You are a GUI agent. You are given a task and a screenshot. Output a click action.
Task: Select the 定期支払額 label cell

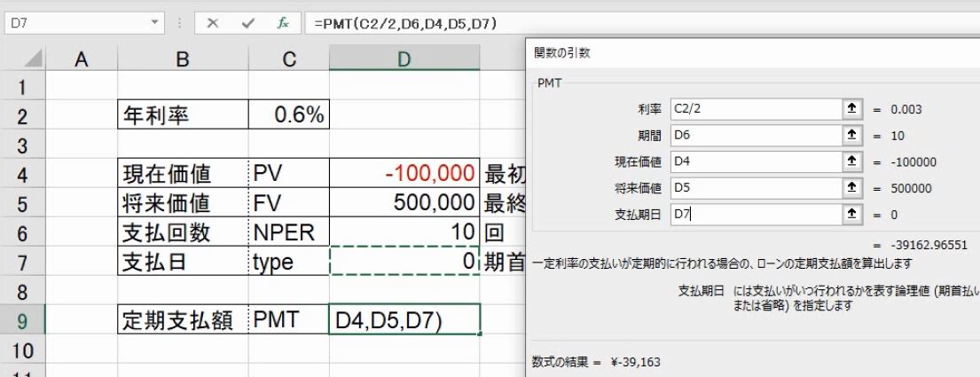183,319
